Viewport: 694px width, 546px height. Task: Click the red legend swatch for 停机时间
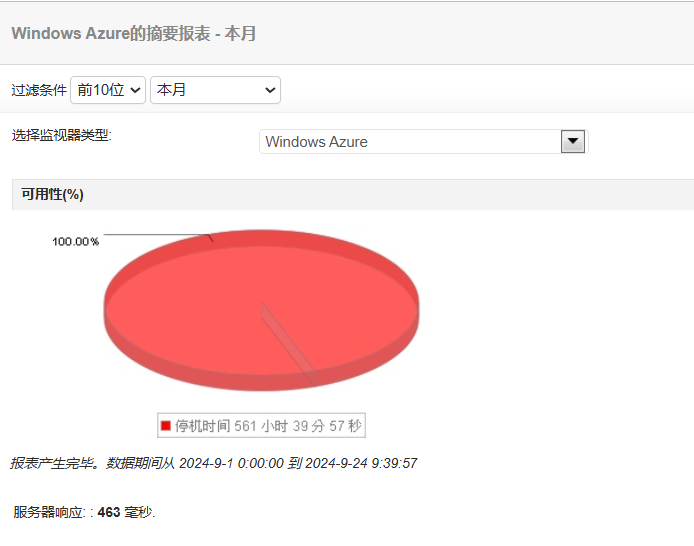(166, 426)
